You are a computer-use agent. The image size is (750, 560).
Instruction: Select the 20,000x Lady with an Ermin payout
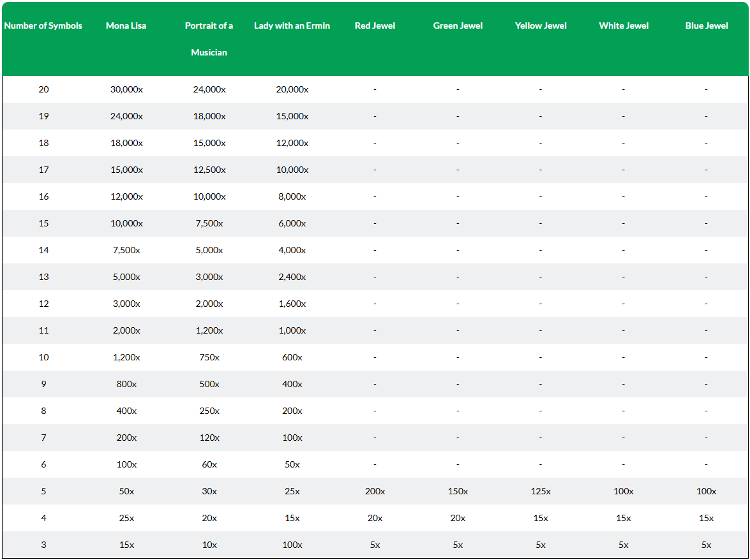click(292, 89)
